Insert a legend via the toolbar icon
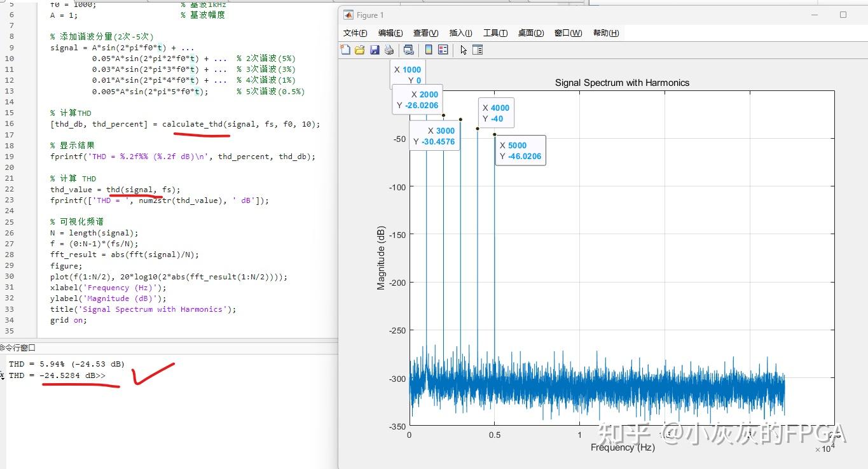Viewport: 868px width, 469px height. pos(443,50)
